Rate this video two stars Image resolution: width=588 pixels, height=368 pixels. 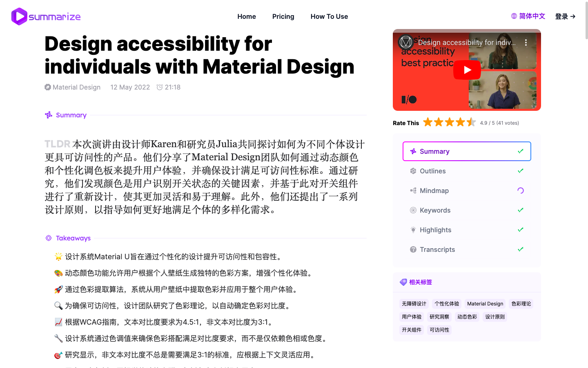[439, 122]
